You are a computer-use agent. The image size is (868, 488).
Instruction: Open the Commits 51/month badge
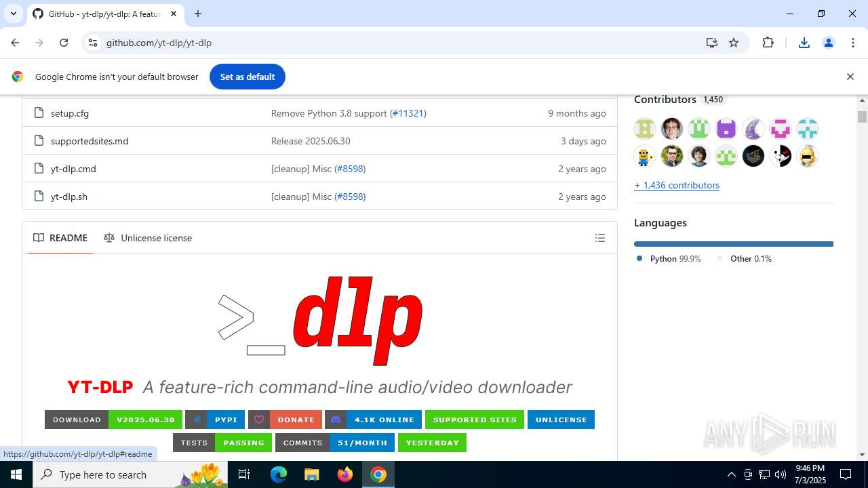[335, 443]
